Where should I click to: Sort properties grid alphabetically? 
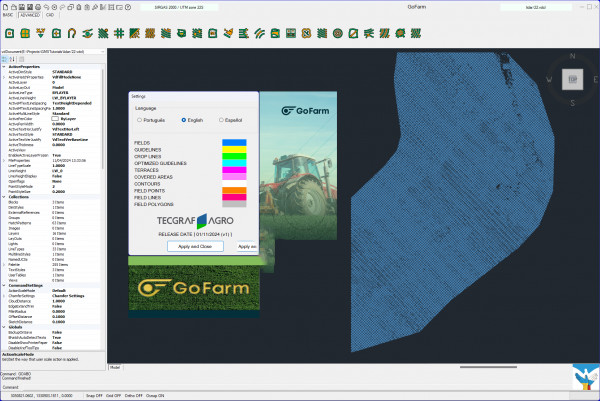[12, 59]
